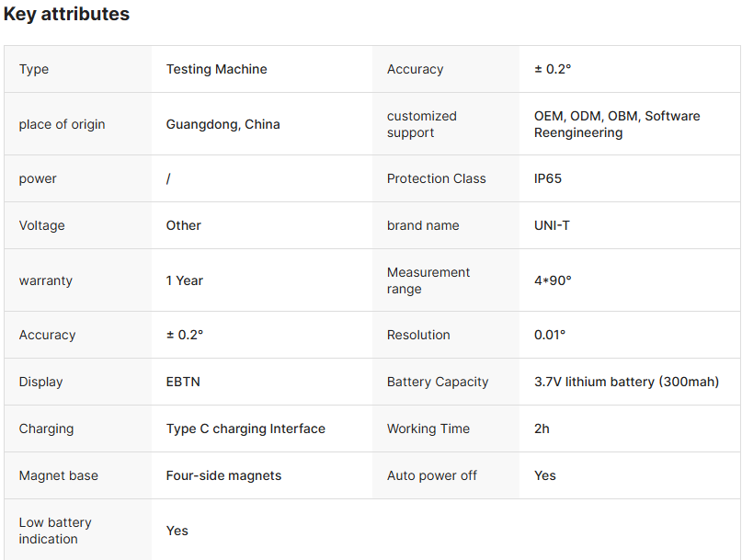Select the 1 Year warranty value

point(184,280)
